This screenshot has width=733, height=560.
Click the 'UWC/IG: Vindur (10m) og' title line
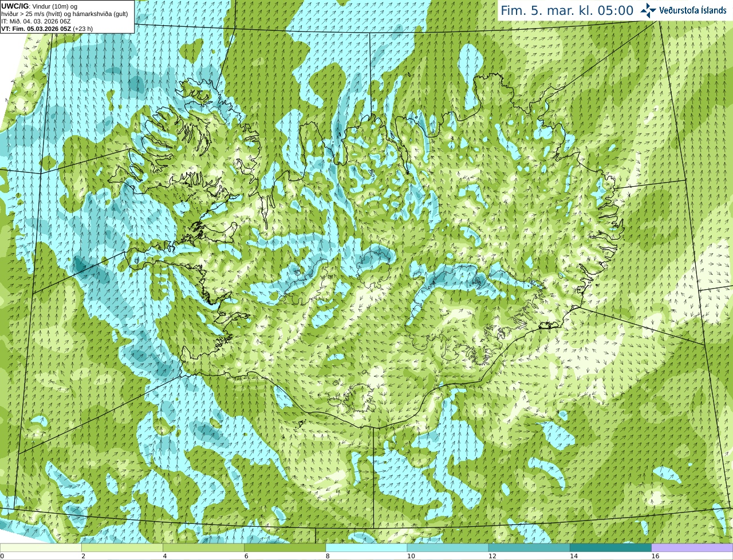40,6
